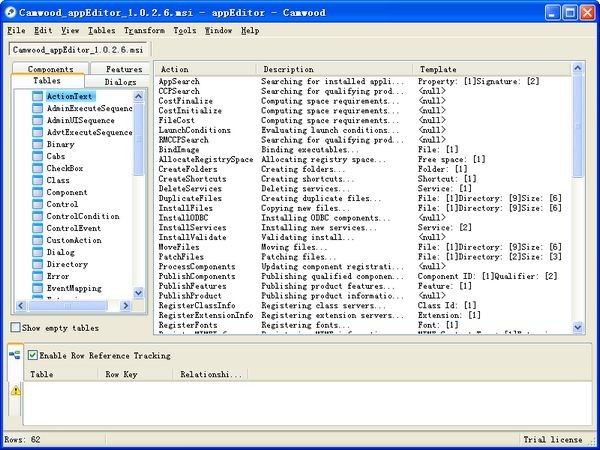Screen dimensions: 600x450
Task: Click 'Copying new files...' description cell
Action: tap(305, 208)
